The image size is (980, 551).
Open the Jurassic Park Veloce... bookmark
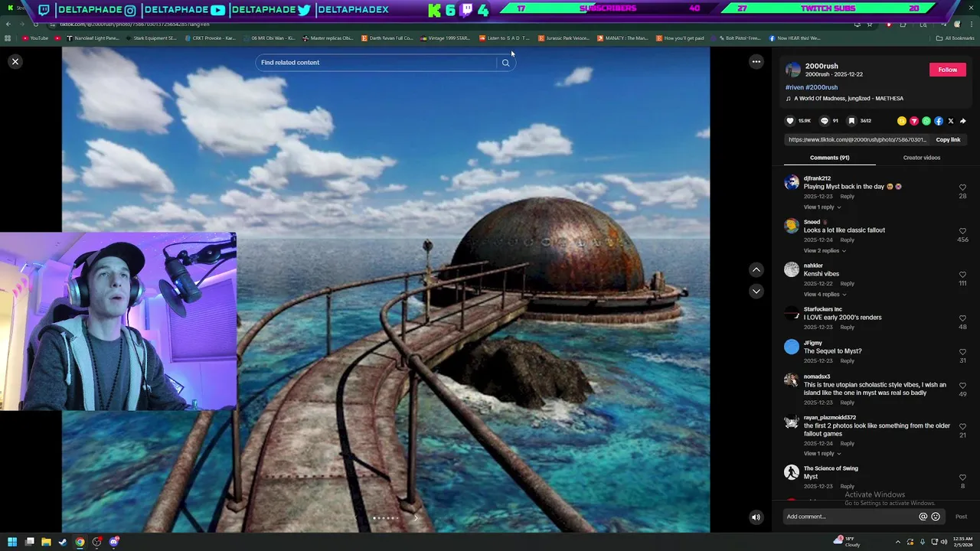click(x=563, y=38)
